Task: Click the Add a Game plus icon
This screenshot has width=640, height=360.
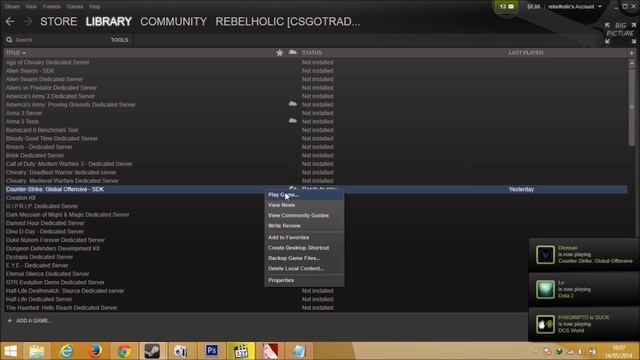Action: [x=9, y=321]
